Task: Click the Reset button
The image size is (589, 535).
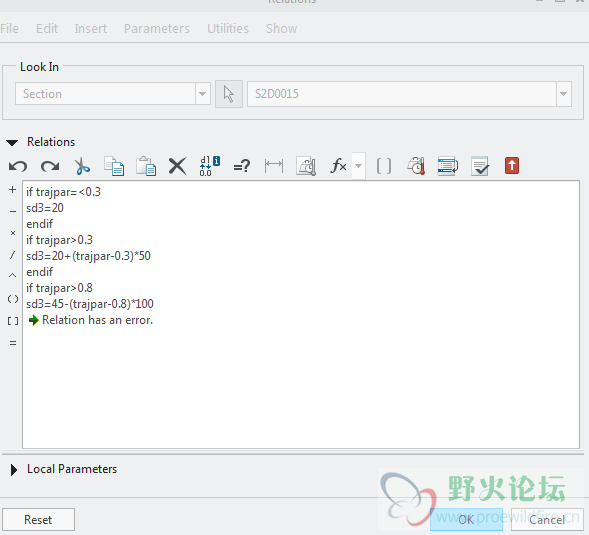Action: click(38, 520)
